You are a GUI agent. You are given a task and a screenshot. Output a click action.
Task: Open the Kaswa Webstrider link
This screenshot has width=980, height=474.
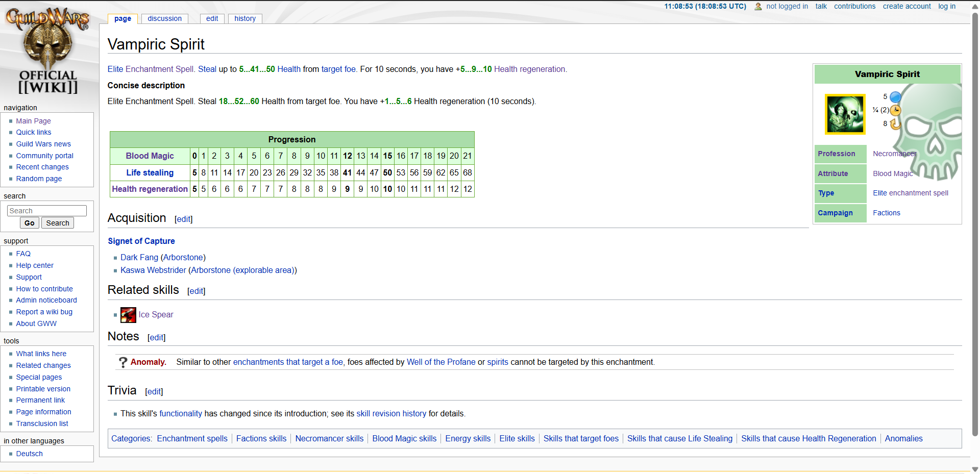pyautogui.click(x=153, y=270)
